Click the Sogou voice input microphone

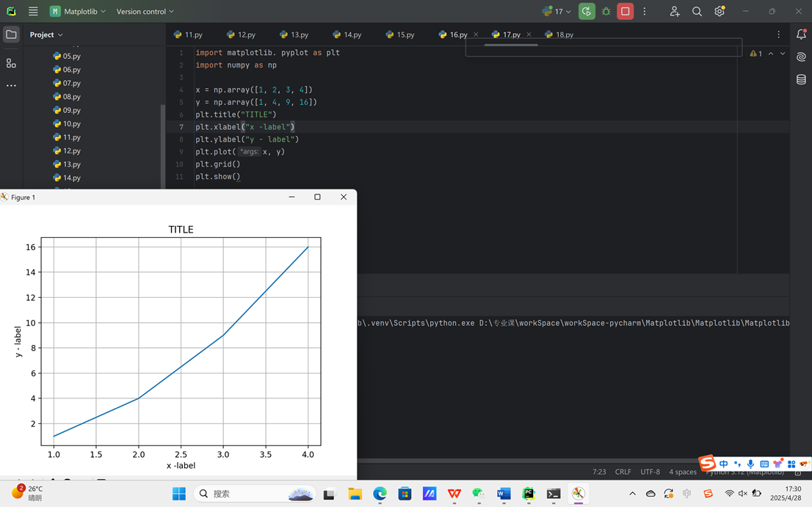(750, 464)
